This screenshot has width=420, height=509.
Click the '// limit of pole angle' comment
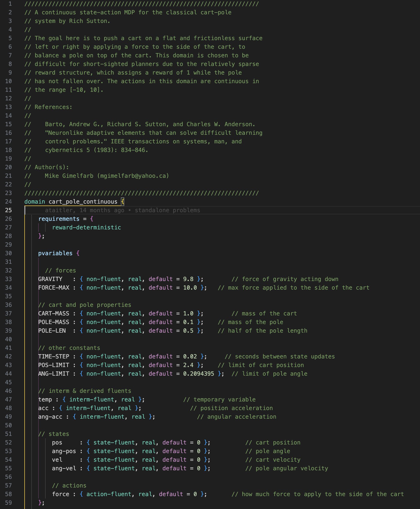(269, 374)
